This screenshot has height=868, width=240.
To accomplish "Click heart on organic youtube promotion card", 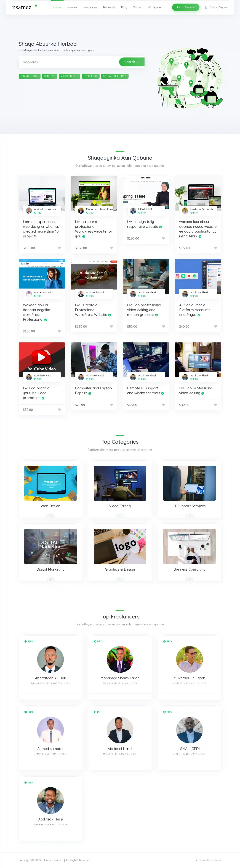I will [59, 410].
